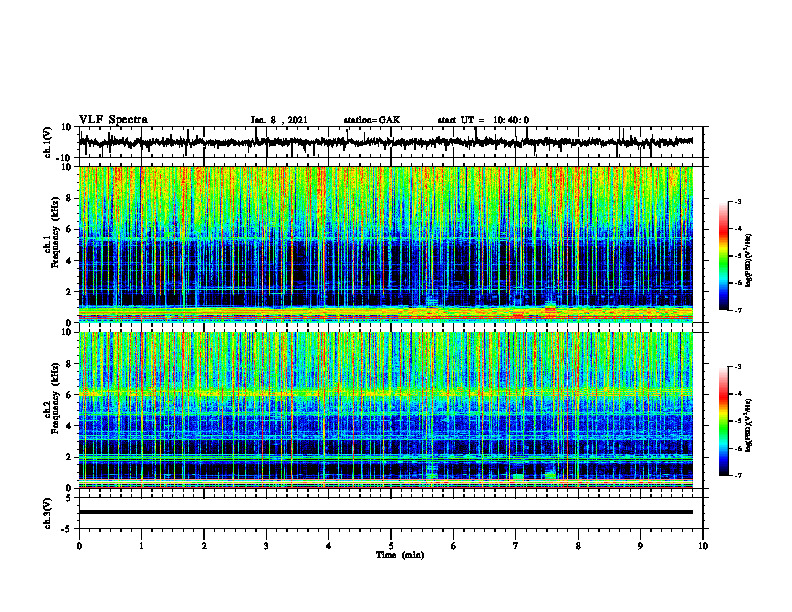Click the ch.1 voltage waveform trace

coord(386,142)
